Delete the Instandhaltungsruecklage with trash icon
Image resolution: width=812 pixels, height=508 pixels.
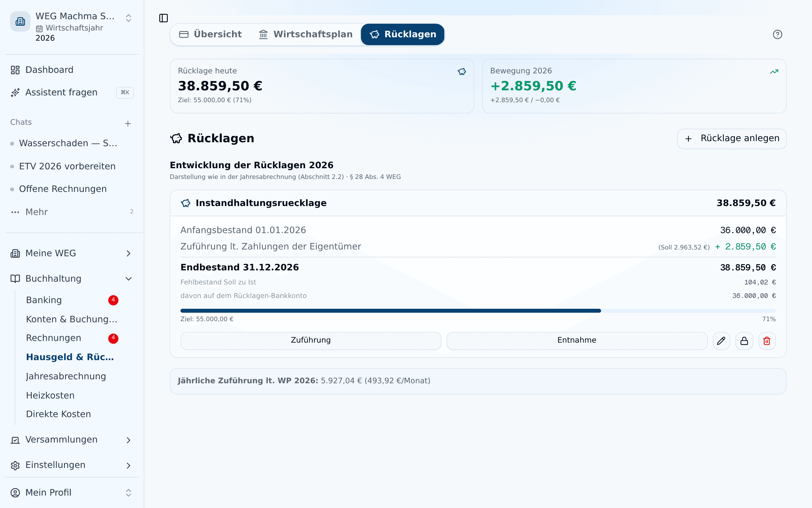(x=767, y=341)
